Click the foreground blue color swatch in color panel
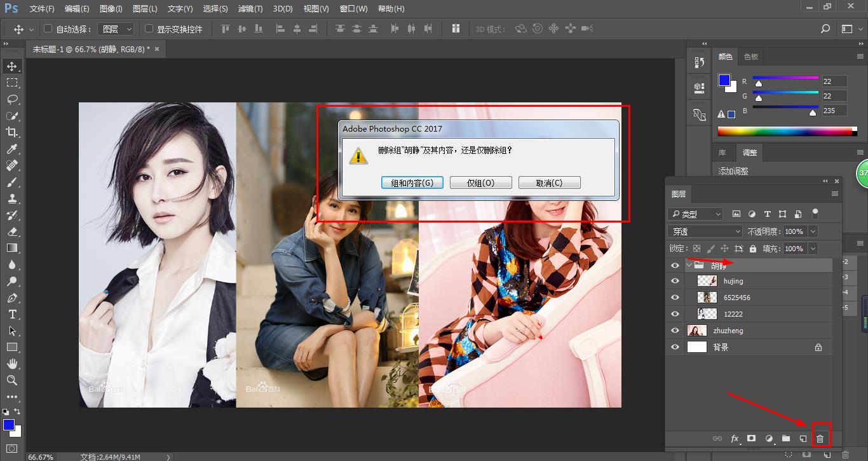The height and width of the screenshot is (461, 868). click(724, 80)
